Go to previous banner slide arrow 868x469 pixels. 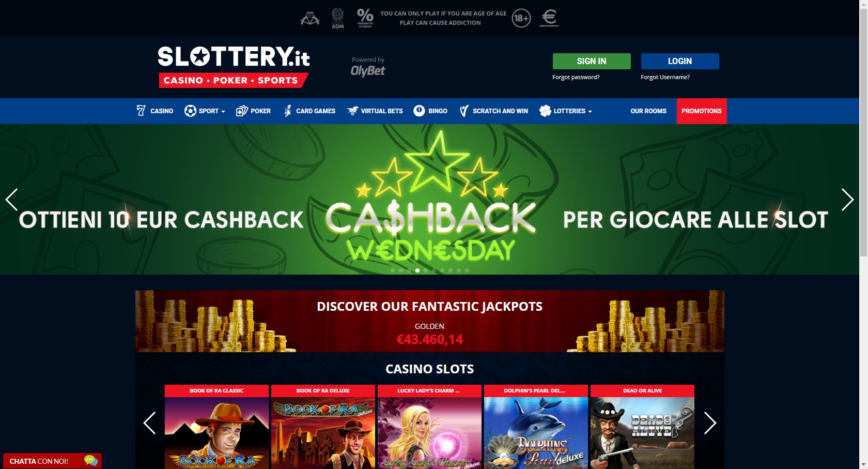tap(11, 200)
